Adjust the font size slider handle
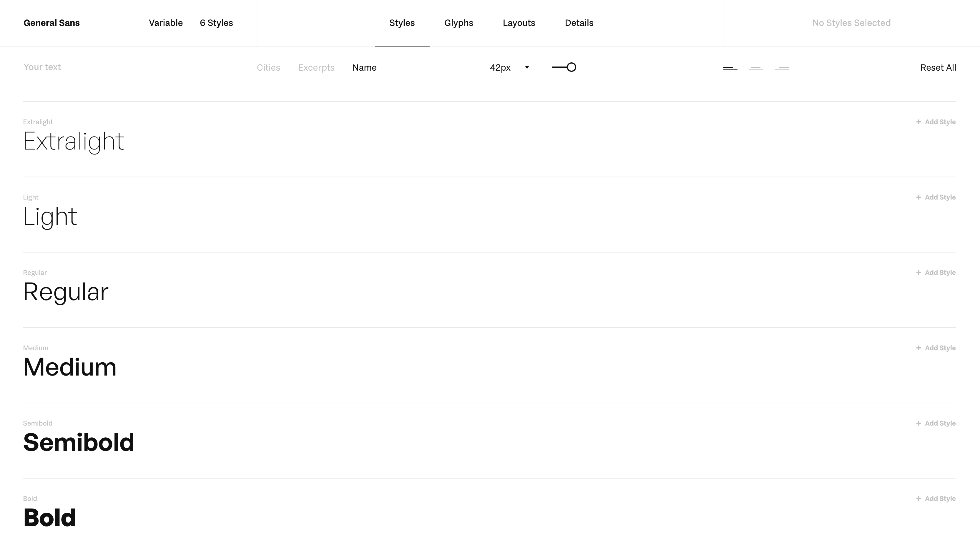The width and height of the screenshot is (980, 538). (571, 67)
